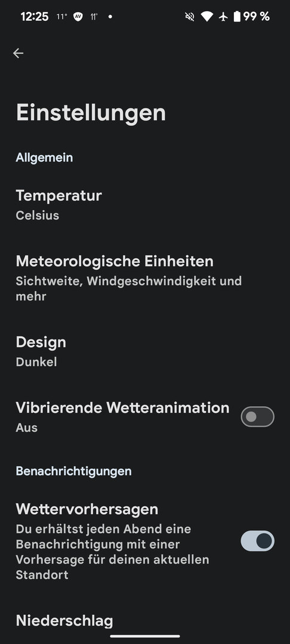Tap the airplane mode status icon
The height and width of the screenshot is (644, 290).
223,17
